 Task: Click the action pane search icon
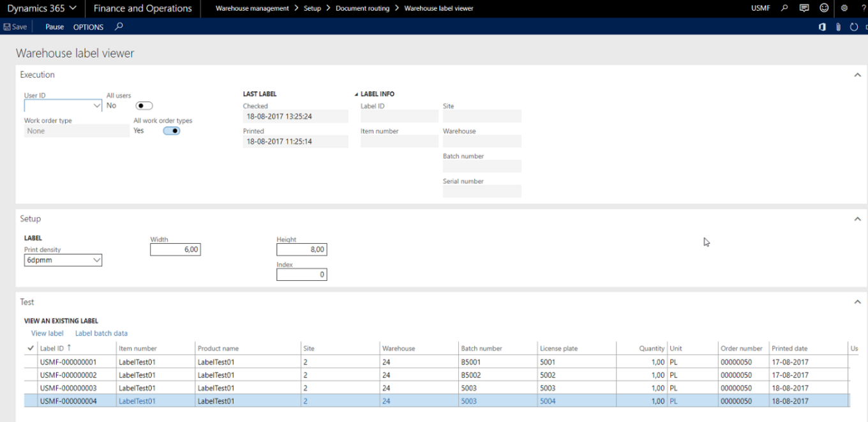tap(119, 27)
